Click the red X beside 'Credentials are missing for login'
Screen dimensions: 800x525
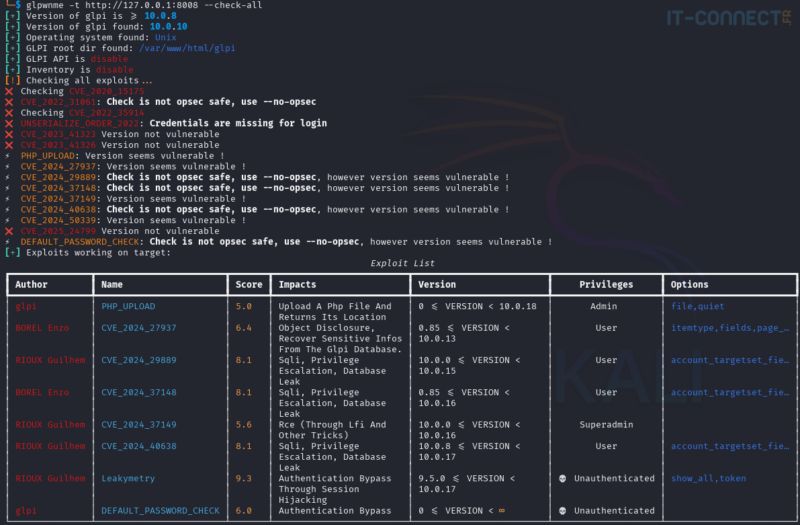pyautogui.click(x=9, y=123)
